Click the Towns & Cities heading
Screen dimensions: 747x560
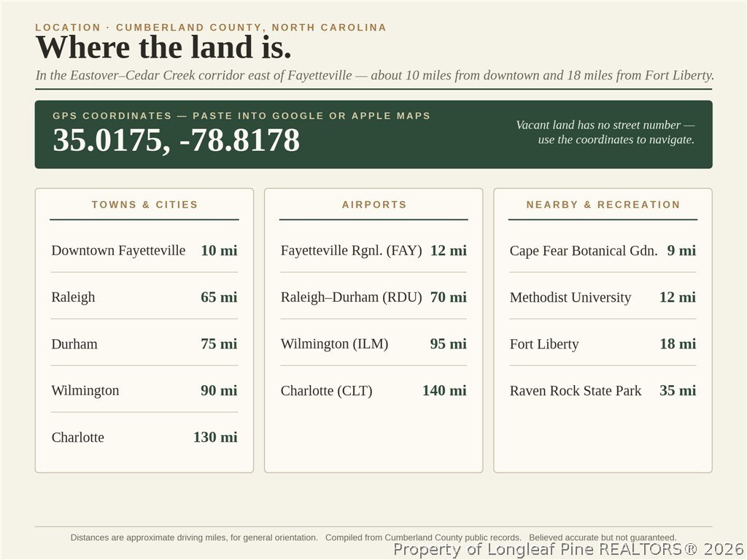tap(144, 205)
